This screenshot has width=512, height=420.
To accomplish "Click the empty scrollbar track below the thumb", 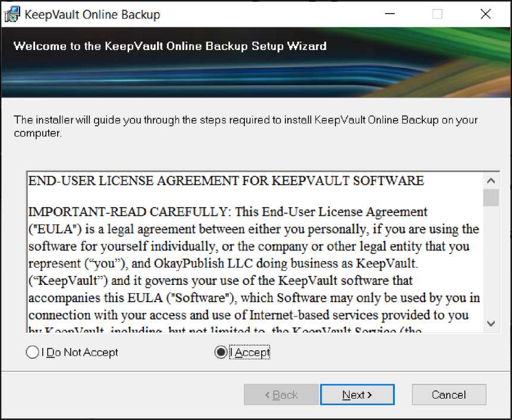I will pyautogui.click(x=491, y=268).
